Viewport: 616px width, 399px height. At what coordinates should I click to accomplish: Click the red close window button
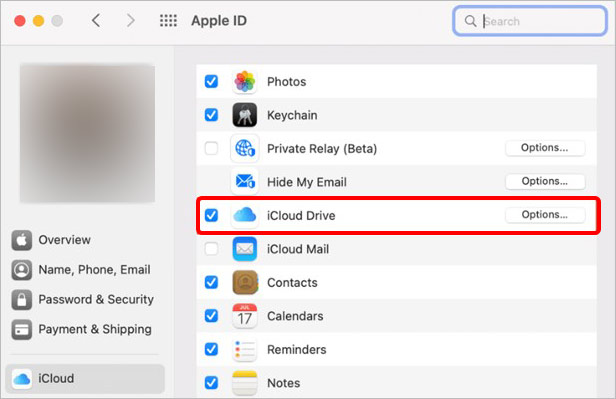click(x=20, y=20)
